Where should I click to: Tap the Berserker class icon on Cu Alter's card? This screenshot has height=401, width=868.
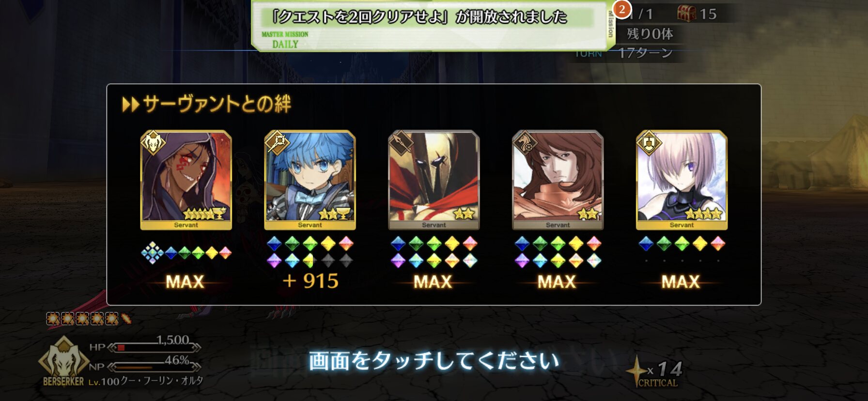click(x=153, y=143)
